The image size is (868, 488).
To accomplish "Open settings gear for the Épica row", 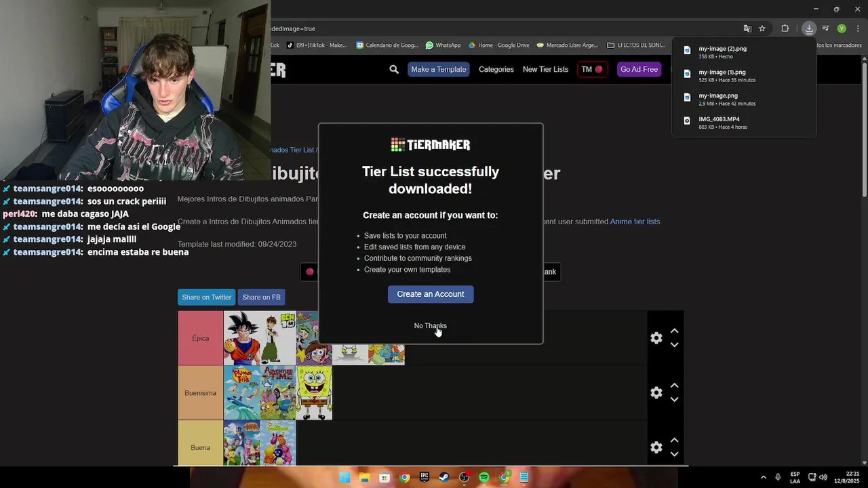I will point(656,338).
